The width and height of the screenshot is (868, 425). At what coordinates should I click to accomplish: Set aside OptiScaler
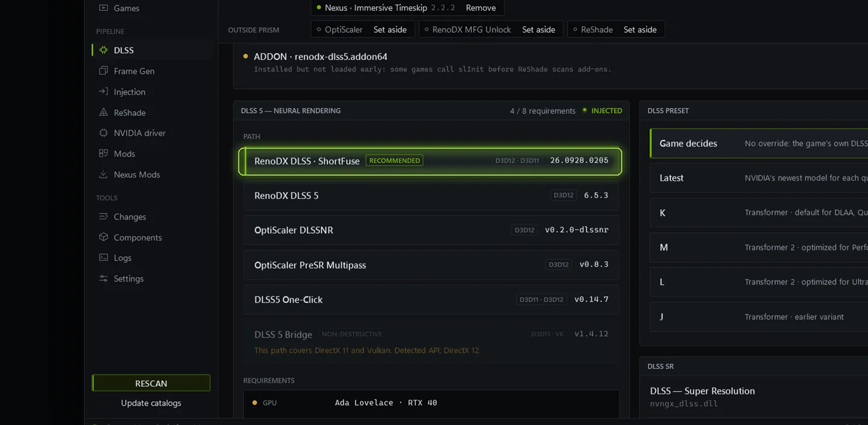click(390, 30)
